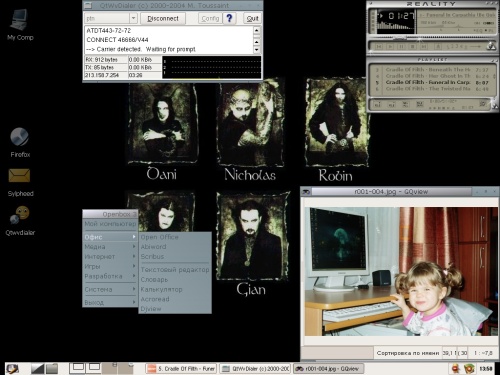Open the ptn connection dropdown in QtWvDialer
The image size is (500, 375).
click(133, 18)
